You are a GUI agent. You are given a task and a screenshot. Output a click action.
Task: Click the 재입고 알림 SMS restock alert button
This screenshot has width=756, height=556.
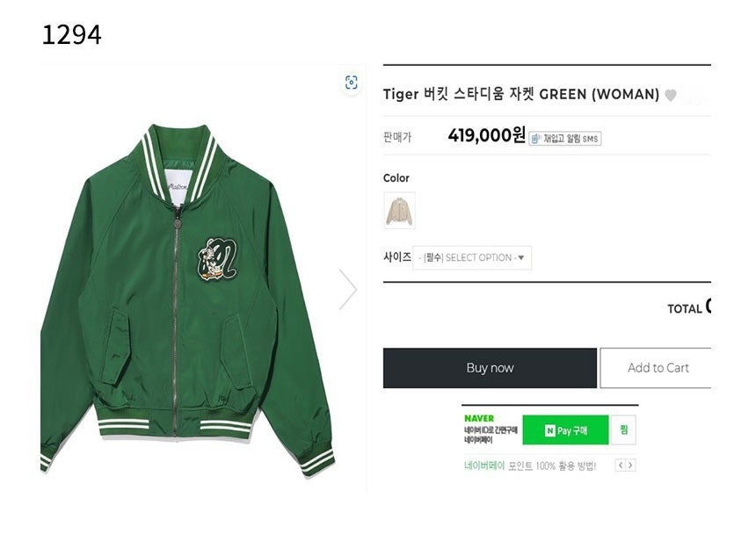click(565, 138)
